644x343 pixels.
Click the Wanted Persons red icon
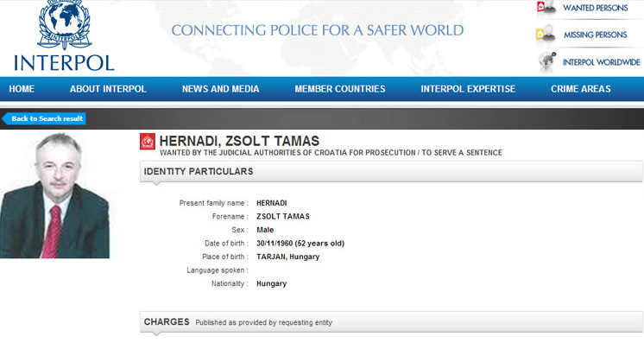pos(546,8)
